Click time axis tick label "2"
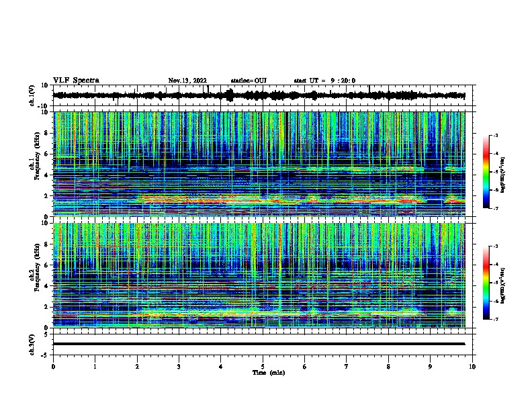This screenshot has width=532, height=411. 137,367
